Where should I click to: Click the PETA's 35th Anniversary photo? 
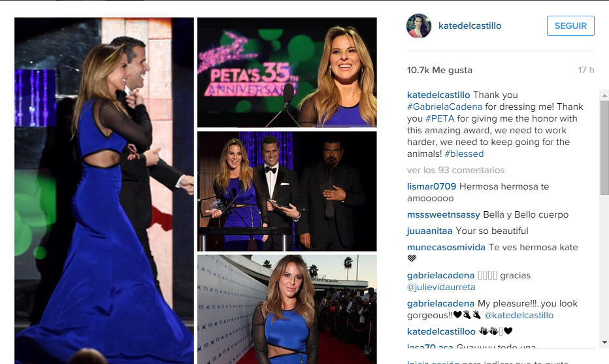(x=287, y=73)
